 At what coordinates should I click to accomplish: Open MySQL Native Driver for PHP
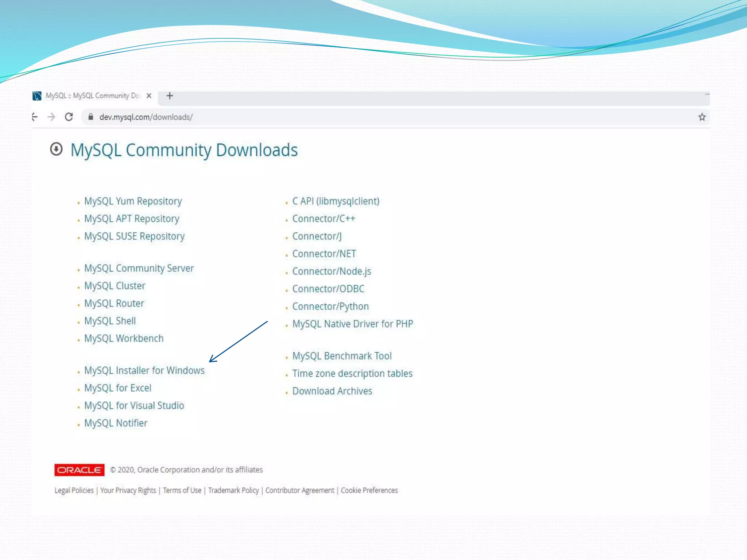click(353, 324)
